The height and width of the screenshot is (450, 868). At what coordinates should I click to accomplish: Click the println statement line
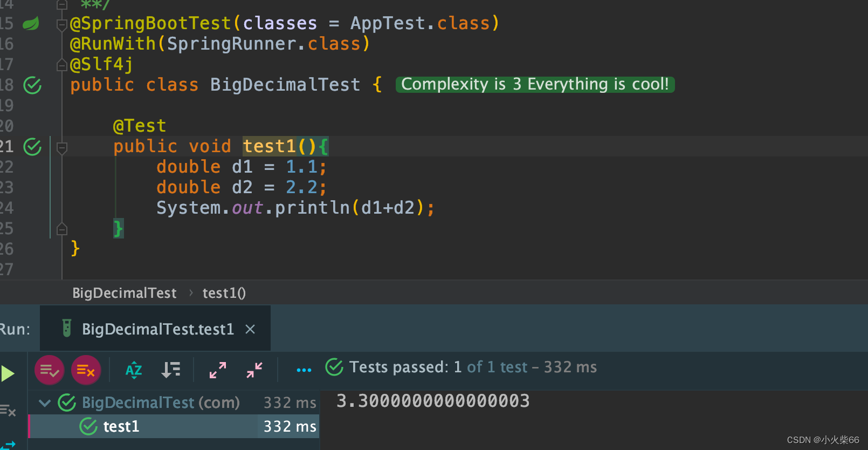click(x=295, y=208)
